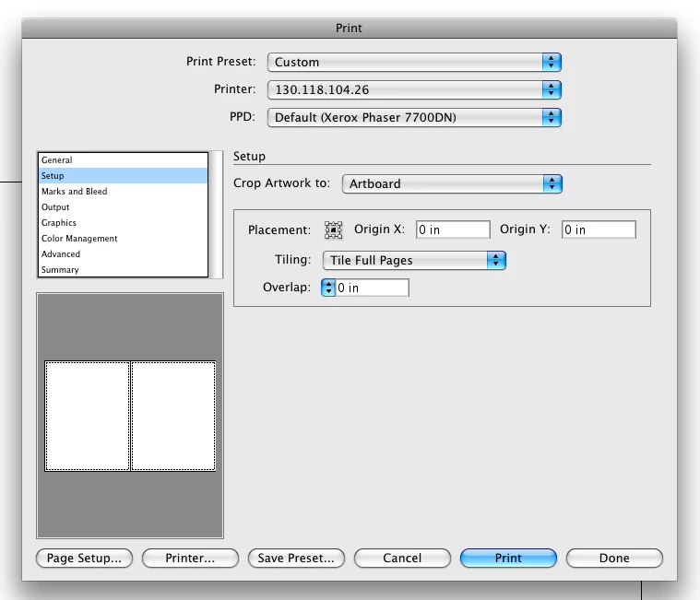The width and height of the screenshot is (700, 600).
Task: Click the Overlap input field
Action: (372, 288)
